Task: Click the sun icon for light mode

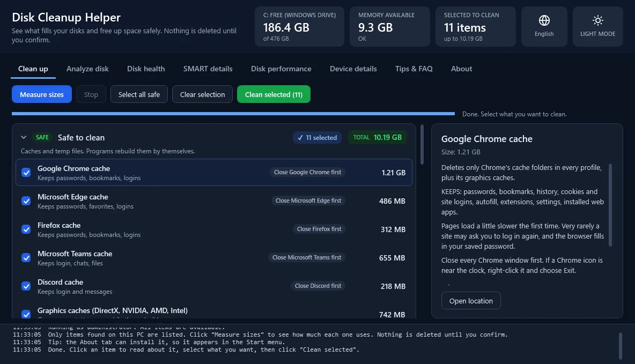Action: (x=598, y=20)
